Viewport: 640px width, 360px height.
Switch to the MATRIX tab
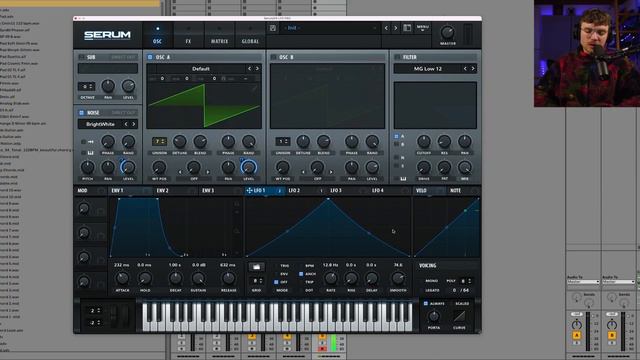click(219, 36)
